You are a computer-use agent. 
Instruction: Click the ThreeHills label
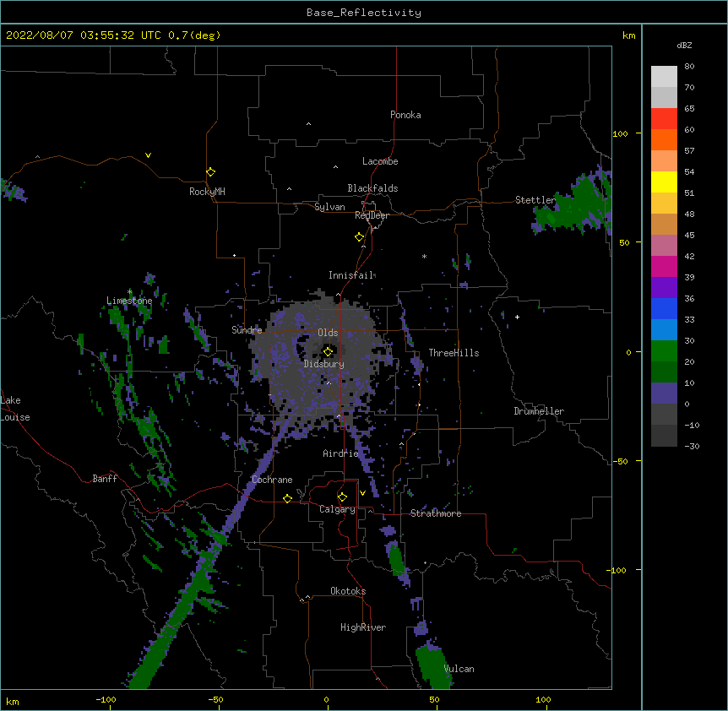454,353
